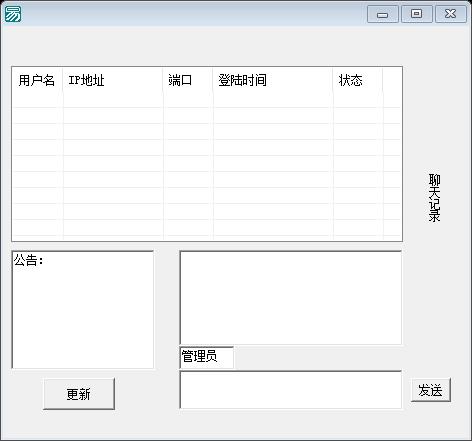This screenshot has width=472, height=441.
Task: Click the empty title bar area
Action: pyautogui.click(x=193, y=14)
